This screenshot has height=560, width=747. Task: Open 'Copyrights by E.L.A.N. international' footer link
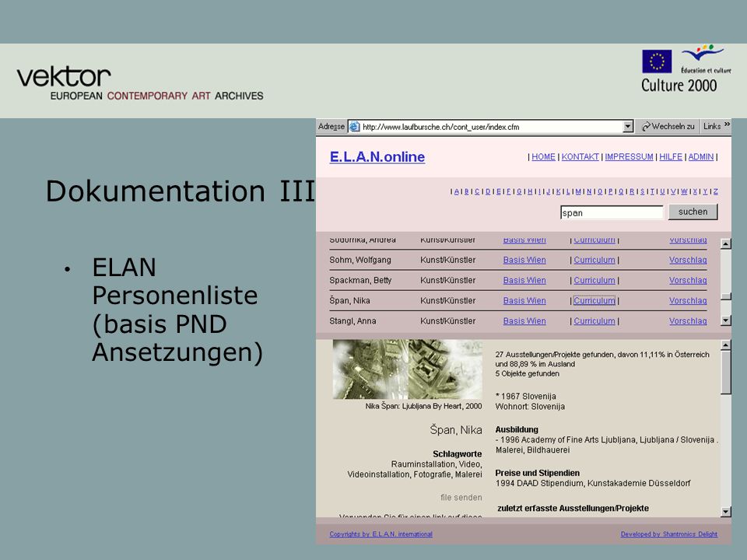pyautogui.click(x=381, y=534)
